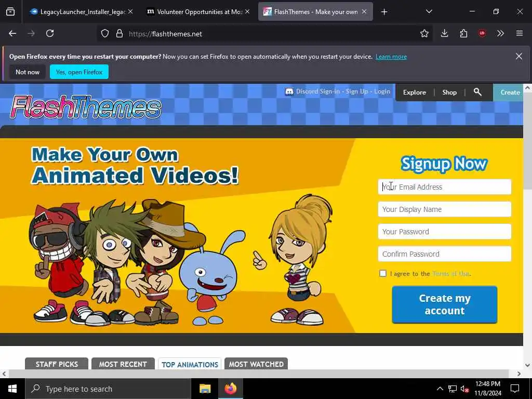Click the uBlock Origin extension icon
Image resolution: width=532 pixels, height=399 pixels.
482,34
